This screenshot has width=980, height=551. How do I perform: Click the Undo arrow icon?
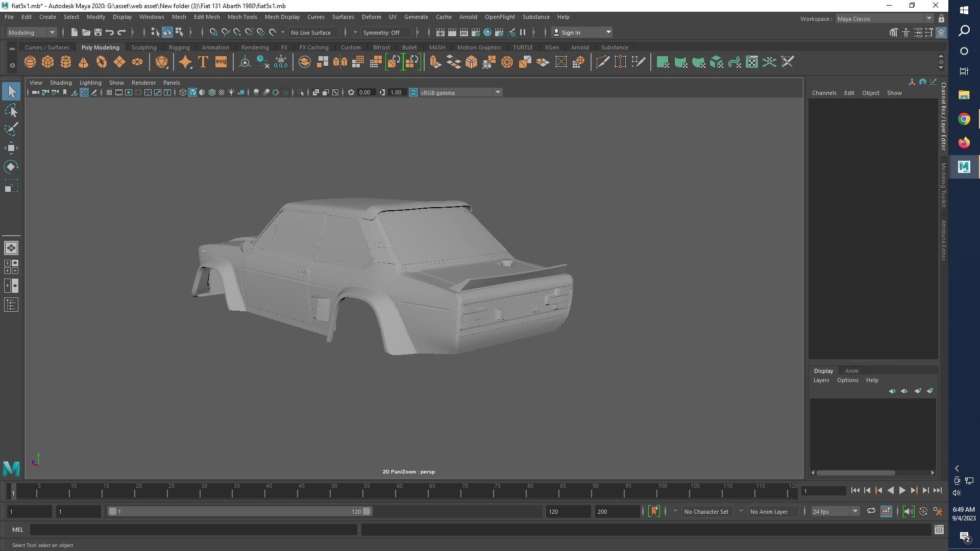(x=110, y=32)
